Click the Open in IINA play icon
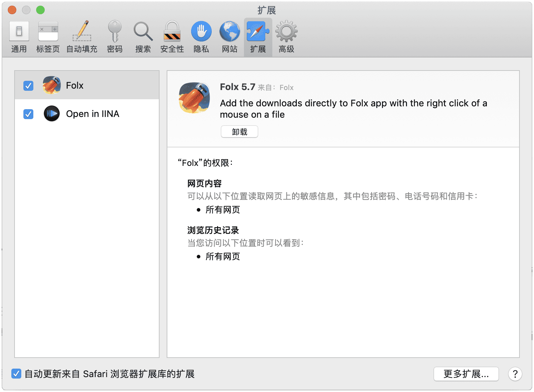This screenshot has width=534, height=392. 52,114
